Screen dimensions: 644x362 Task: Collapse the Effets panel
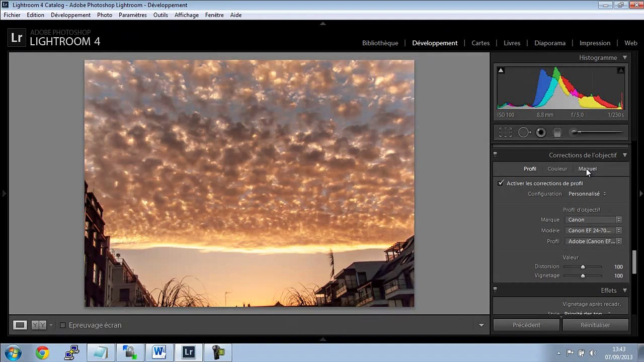[x=625, y=291]
